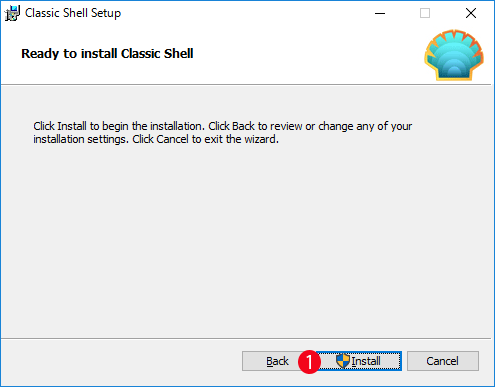Image resolution: width=495 pixels, height=387 pixels.
Task: Click the separator line under the header
Action: [x=246, y=85]
